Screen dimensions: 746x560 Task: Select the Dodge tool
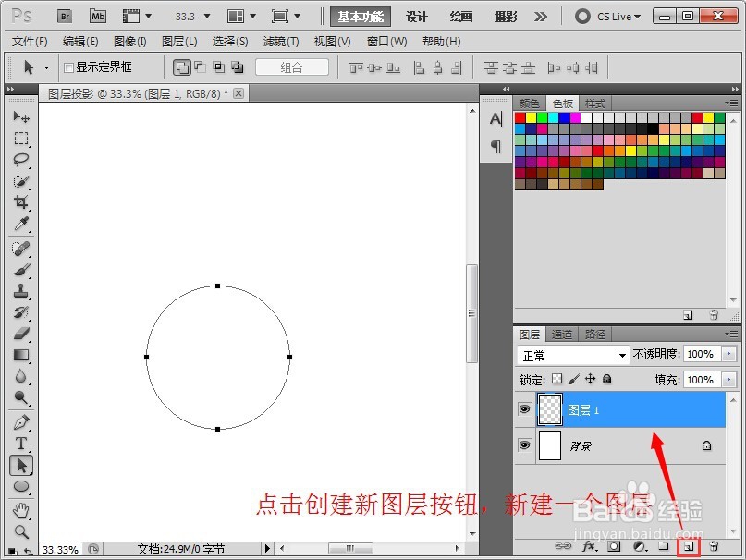21,397
